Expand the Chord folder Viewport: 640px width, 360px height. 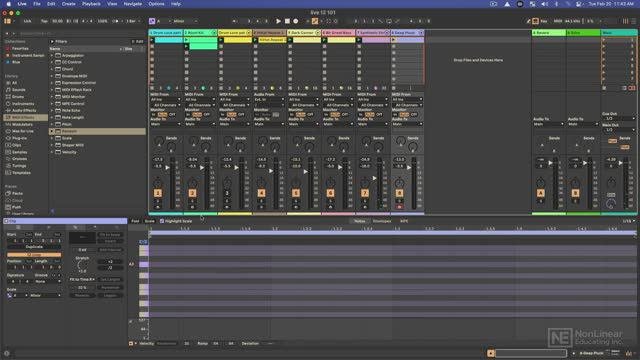coord(52,69)
